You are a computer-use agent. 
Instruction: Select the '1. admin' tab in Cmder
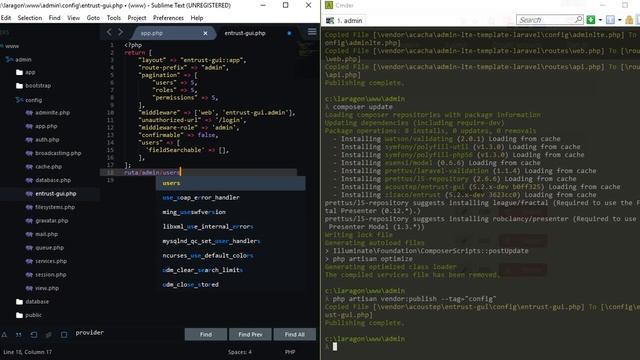[x=344, y=20]
